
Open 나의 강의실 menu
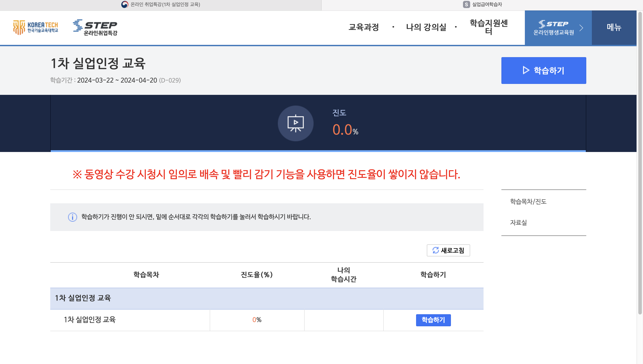click(426, 27)
